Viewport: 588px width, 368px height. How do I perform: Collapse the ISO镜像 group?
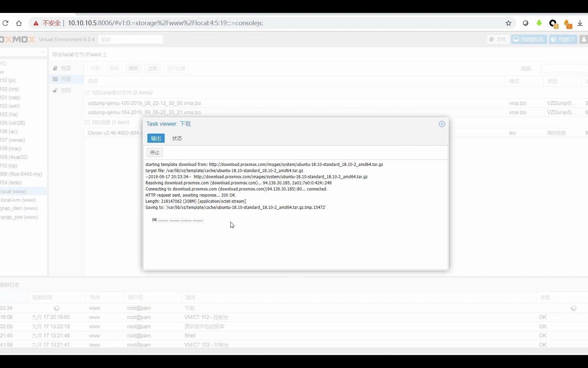(x=87, y=122)
